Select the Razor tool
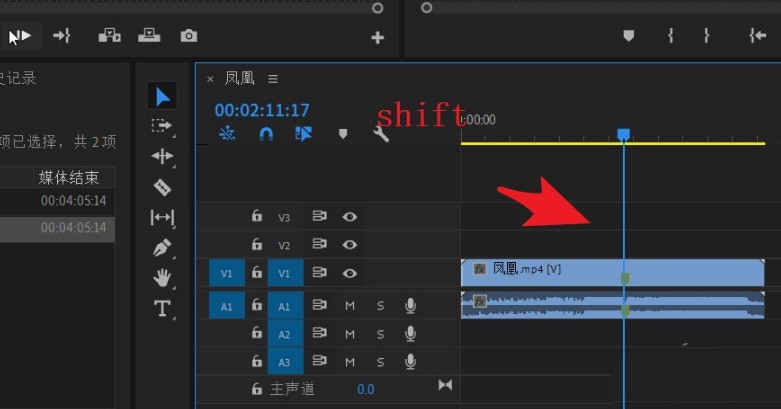This screenshot has height=409, width=781. point(162,187)
